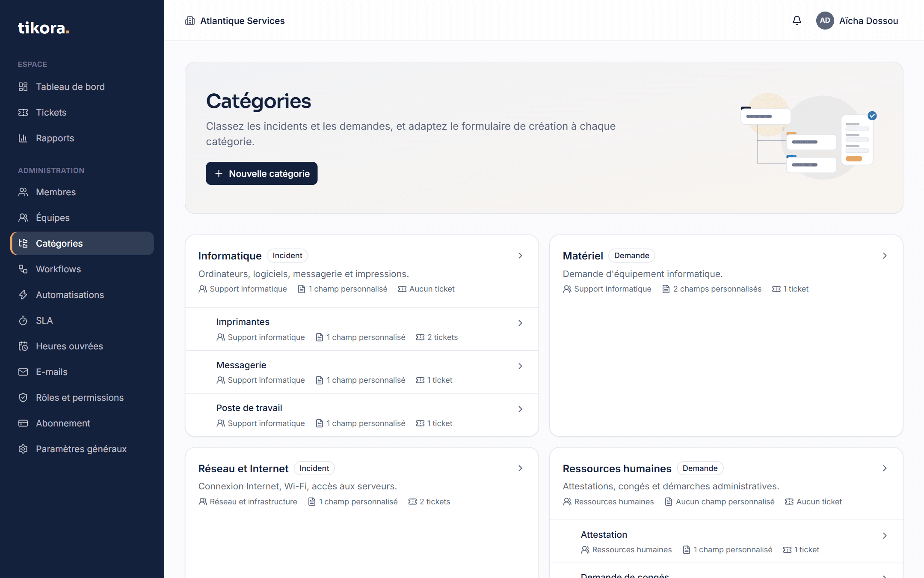
Task: Open the Poste de travail chevron
Action: coord(520,409)
